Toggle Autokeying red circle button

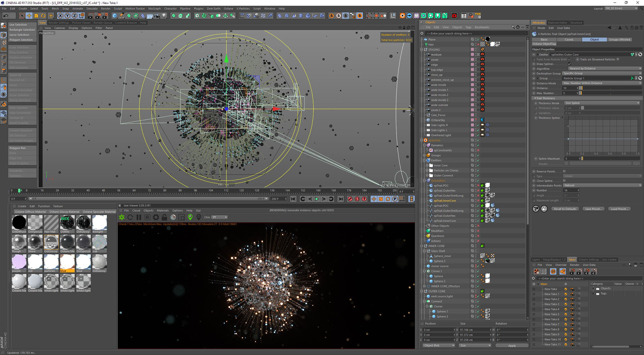[357, 199]
